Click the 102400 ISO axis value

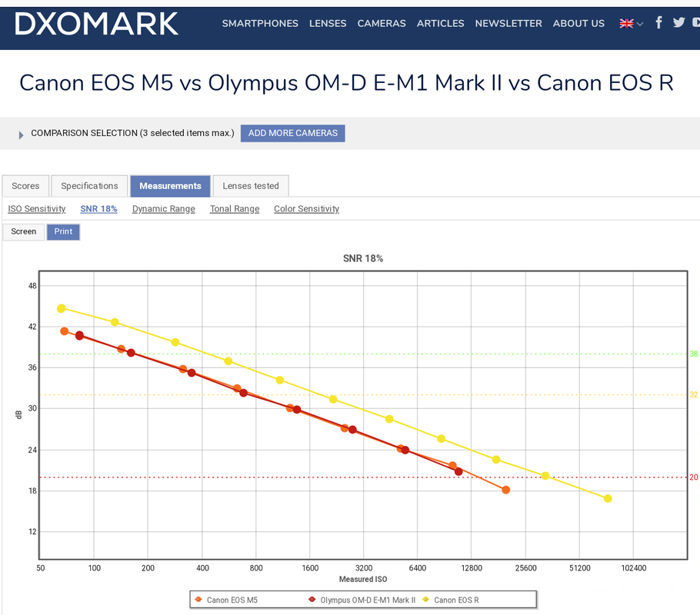tap(634, 568)
